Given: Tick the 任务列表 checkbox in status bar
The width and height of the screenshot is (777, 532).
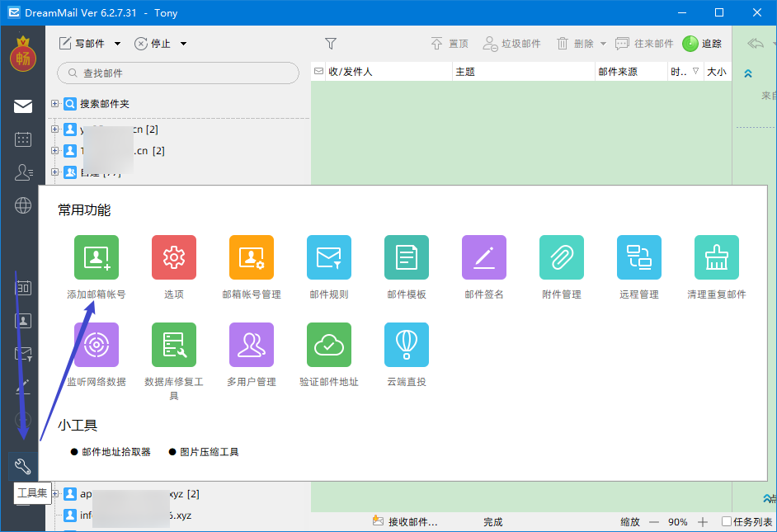Looking at the screenshot, I should tap(727, 521).
